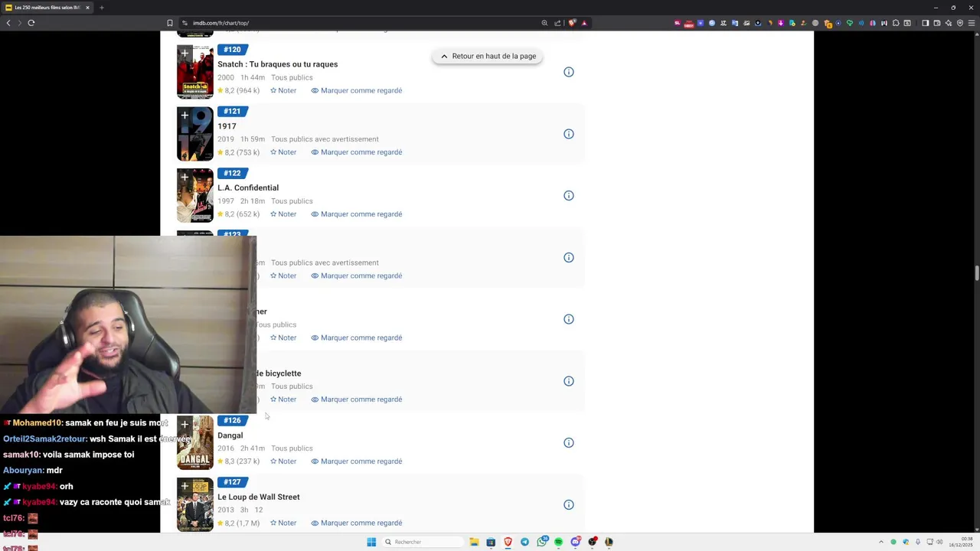The width and height of the screenshot is (980, 551).
Task: Open Brave Shields lion icon
Action: click(572, 23)
